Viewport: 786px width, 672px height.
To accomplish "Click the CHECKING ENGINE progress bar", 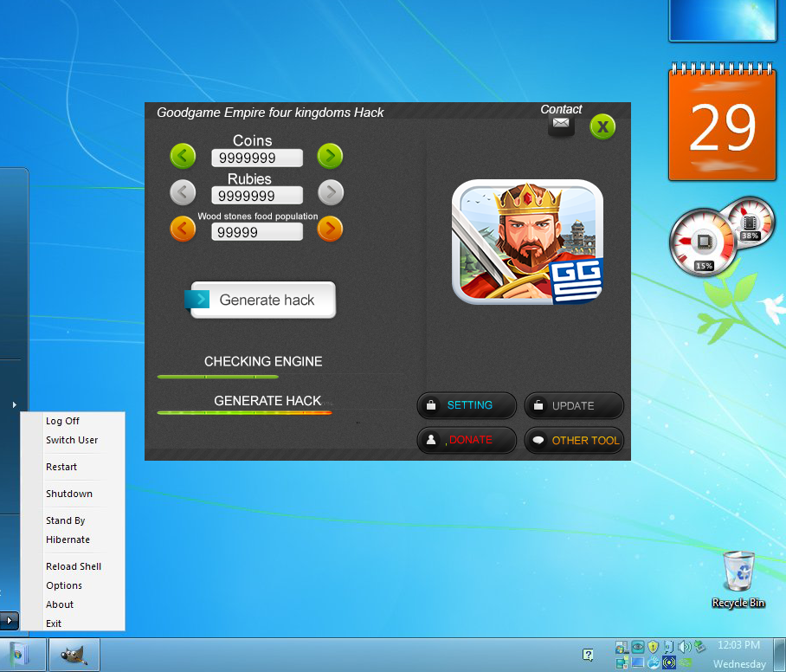I will (x=217, y=376).
